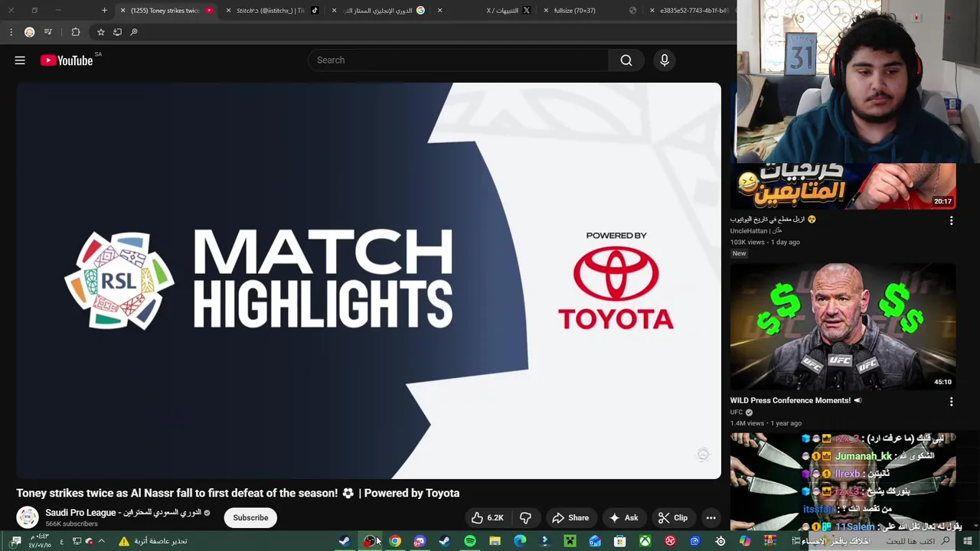Open the WILD Press Conference Moments thumbnail
980x551 pixels.
pyautogui.click(x=843, y=327)
